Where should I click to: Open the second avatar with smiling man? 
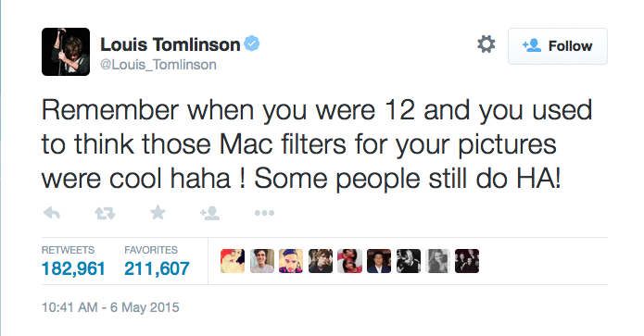[x=262, y=261]
